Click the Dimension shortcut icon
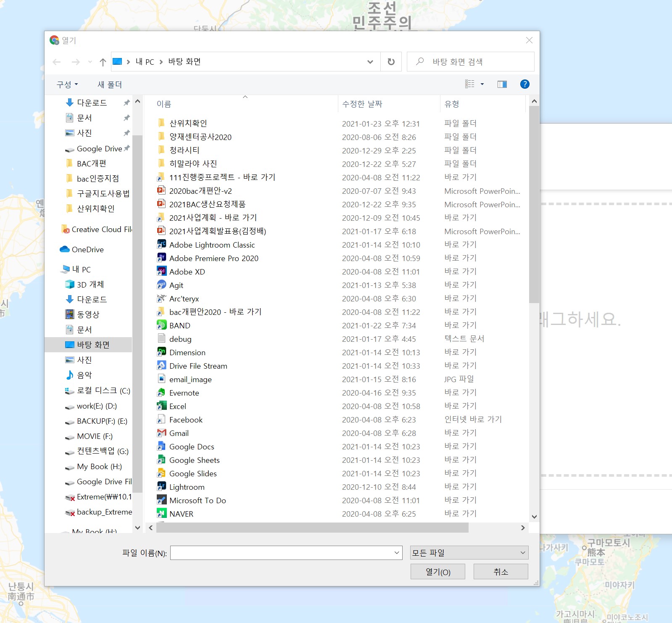Screen dimensions: 672x623 pyautogui.click(x=161, y=352)
